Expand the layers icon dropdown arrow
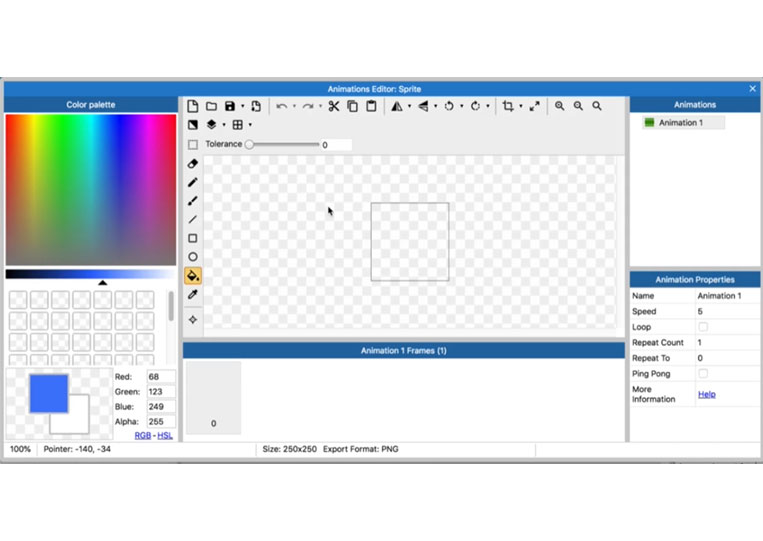This screenshot has height=541, width=763. click(x=224, y=125)
